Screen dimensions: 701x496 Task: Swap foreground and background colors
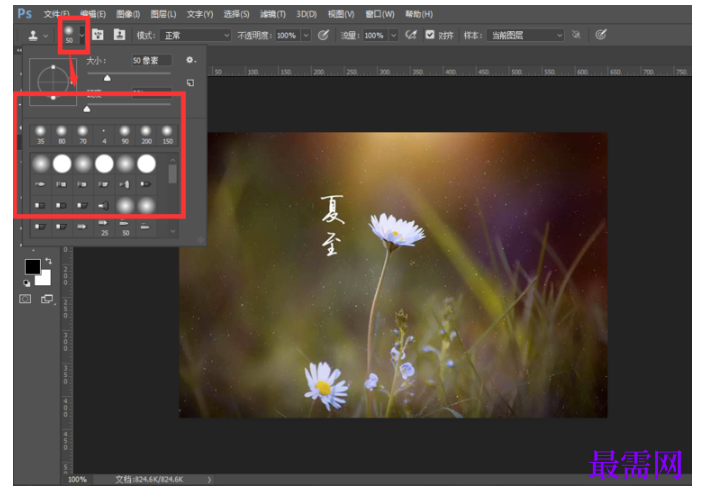[x=48, y=261]
